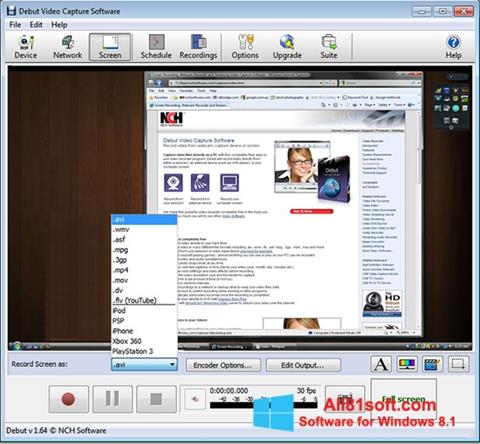The width and height of the screenshot is (480, 444).
Task: Choose iPod output preset
Action: pyautogui.click(x=144, y=311)
